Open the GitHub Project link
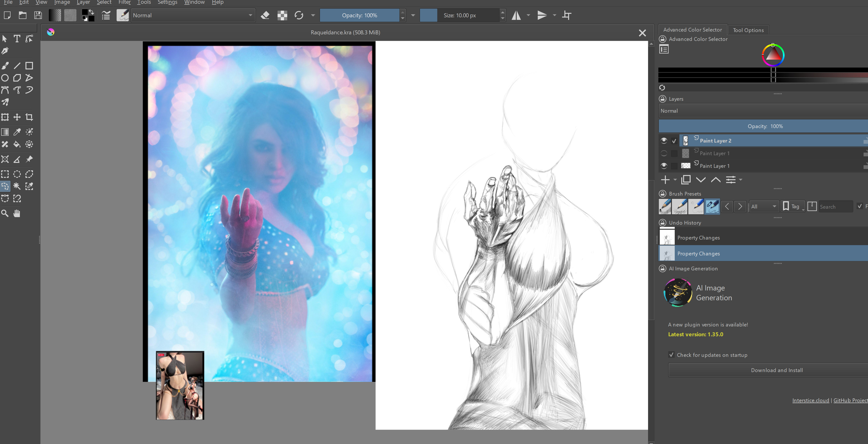Viewport: 868px width, 444px height. [x=850, y=400]
